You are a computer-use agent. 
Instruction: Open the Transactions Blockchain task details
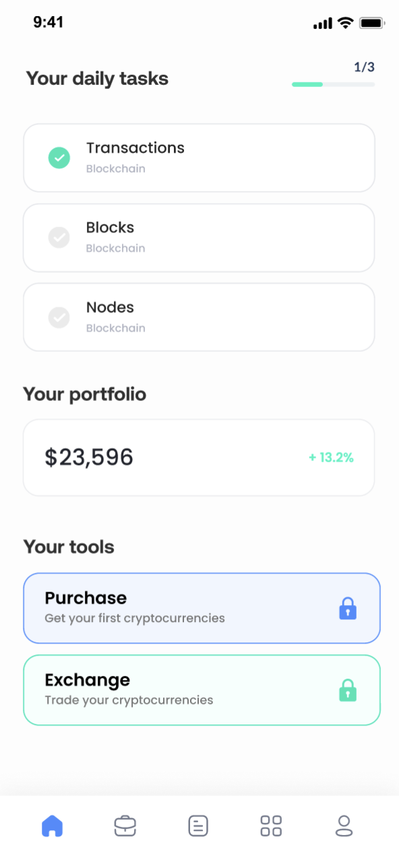pos(199,158)
